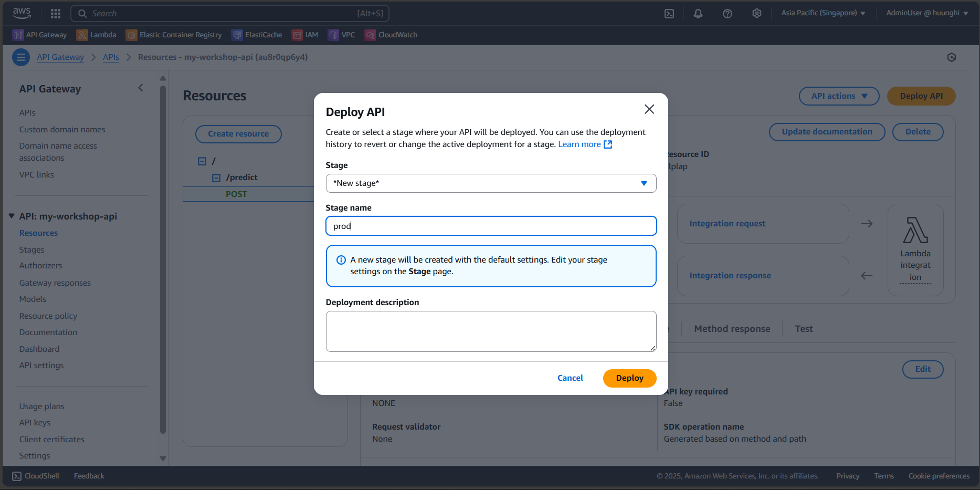
Task: Open the help question mark icon
Action: [728, 14]
